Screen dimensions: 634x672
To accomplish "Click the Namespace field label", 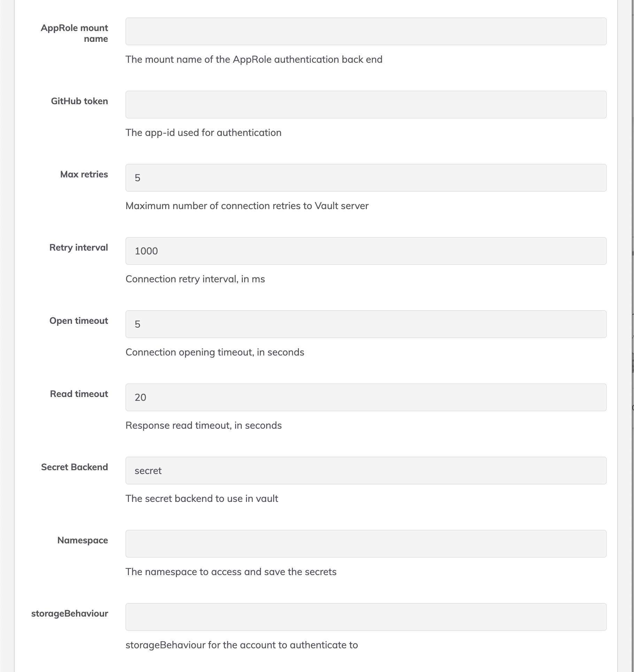I will click(83, 540).
